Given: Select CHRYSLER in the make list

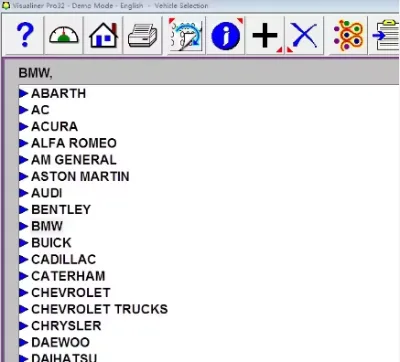Looking at the screenshot, I should pos(66,326).
